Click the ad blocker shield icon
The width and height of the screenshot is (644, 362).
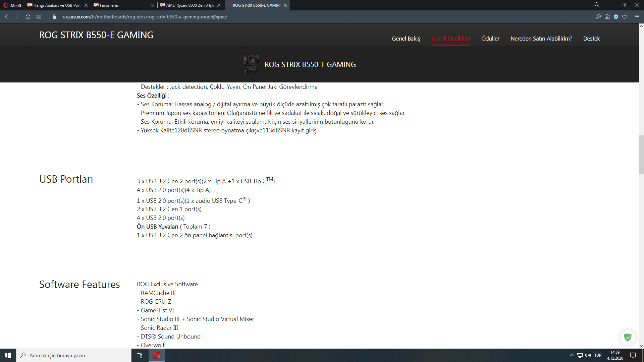[x=616, y=17]
